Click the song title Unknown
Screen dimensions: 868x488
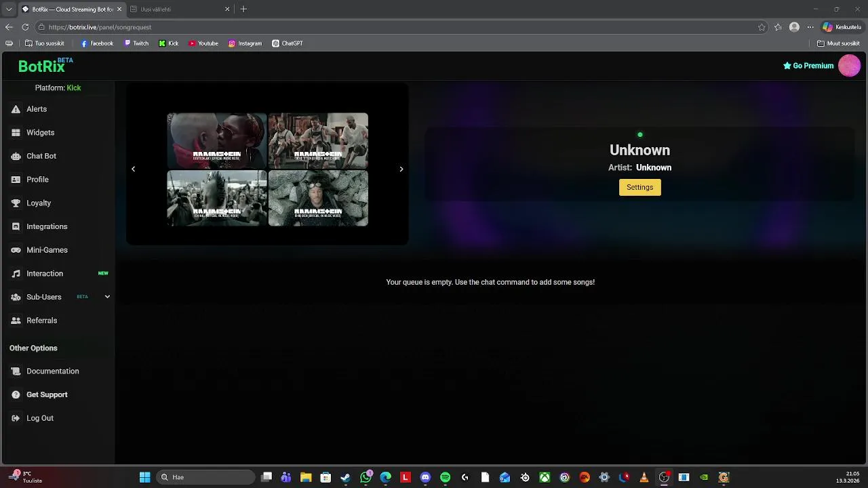(x=639, y=150)
